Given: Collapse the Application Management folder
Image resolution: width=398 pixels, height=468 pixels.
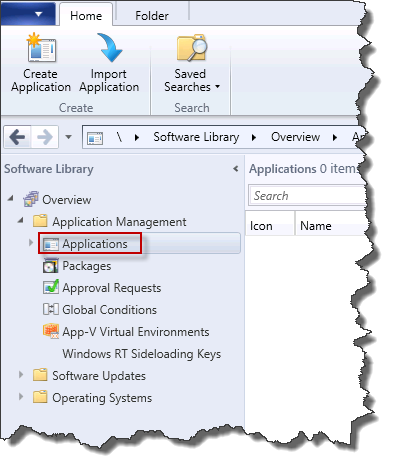Looking at the screenshot, I should [21, 220].
